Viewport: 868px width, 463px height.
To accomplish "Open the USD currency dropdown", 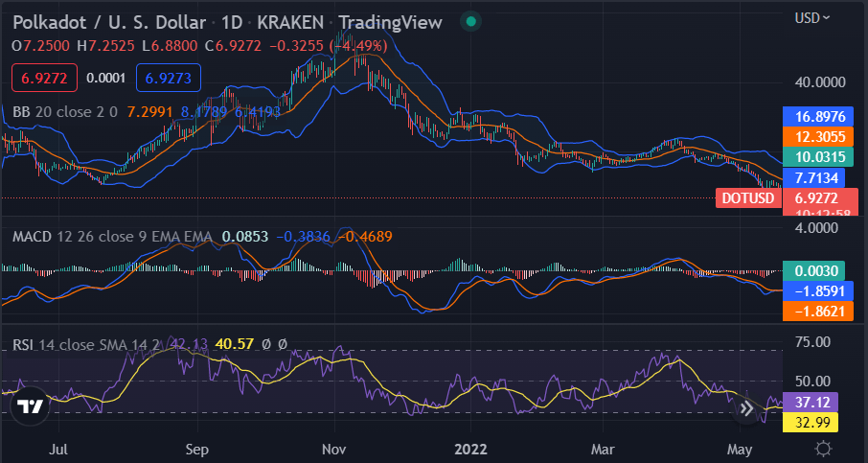I will click(812, 17).
